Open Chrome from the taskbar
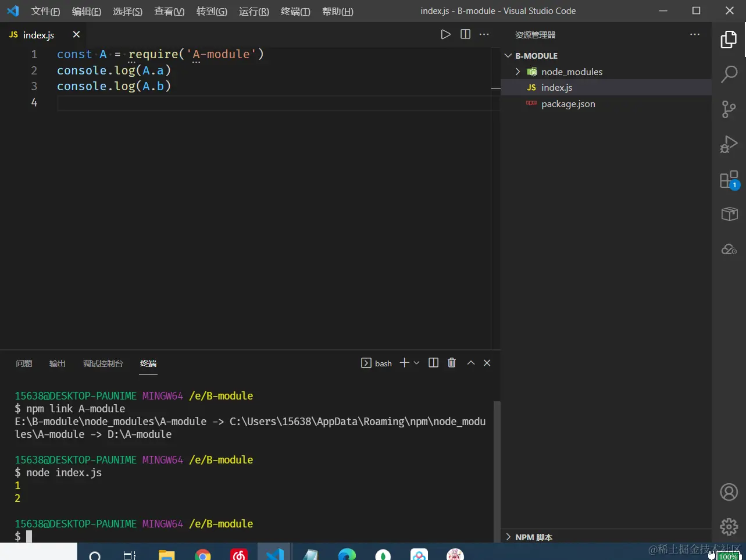746x560 pixels. tap(203, 555)
